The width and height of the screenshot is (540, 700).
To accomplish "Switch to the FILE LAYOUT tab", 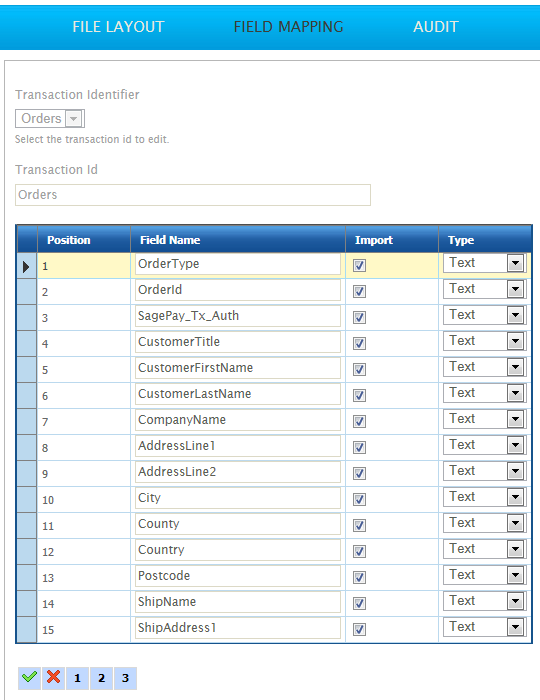I will pos(118,27).
